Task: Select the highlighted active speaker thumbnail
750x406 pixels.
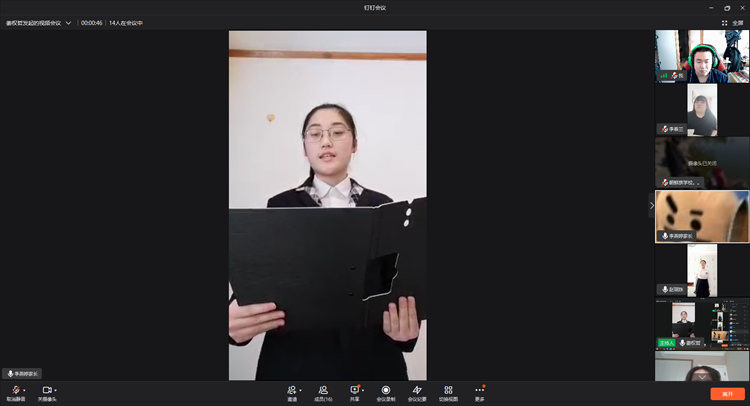Action: tap(702, 216)
